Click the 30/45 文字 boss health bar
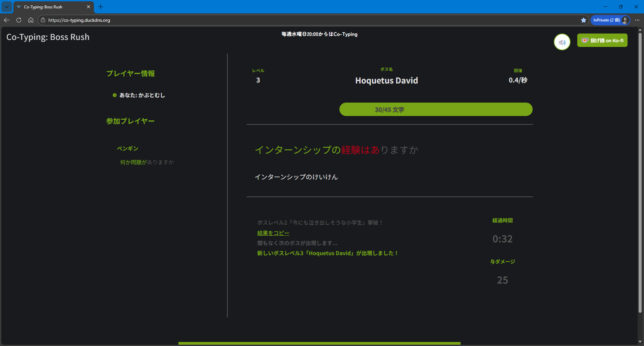 [436, 110]
